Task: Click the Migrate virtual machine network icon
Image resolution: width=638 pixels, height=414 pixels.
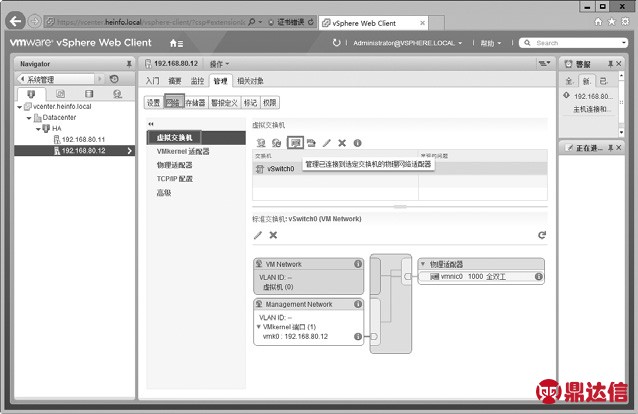Action: point(312,143)
